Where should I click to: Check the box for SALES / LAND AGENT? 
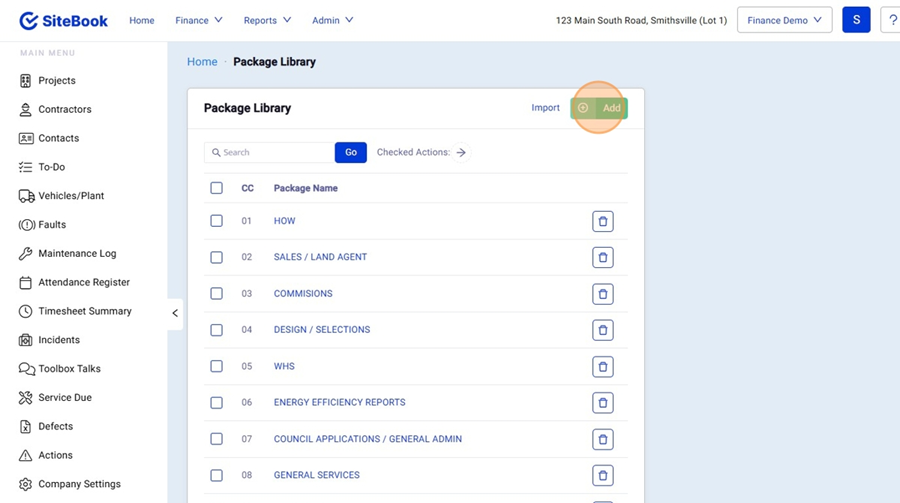[x=216, y=257]
